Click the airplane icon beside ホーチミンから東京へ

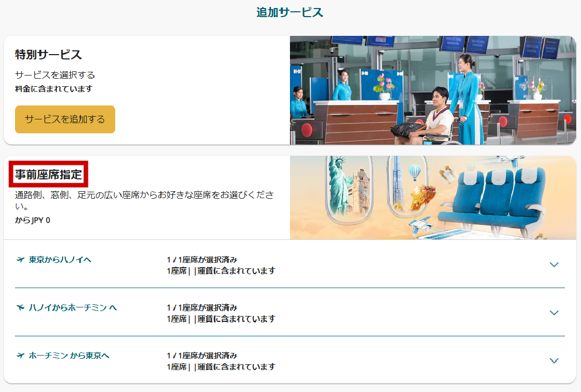click(x=20, y=356)
